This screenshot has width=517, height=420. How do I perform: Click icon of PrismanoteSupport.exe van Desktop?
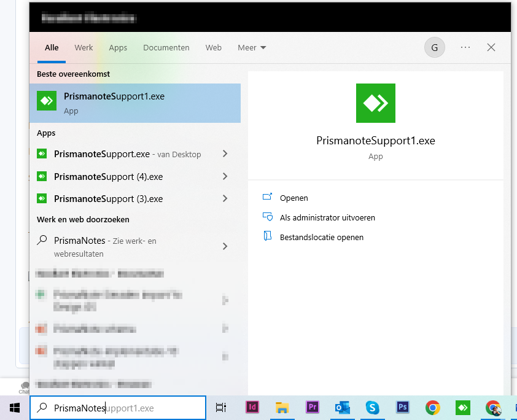pos(42,154)
